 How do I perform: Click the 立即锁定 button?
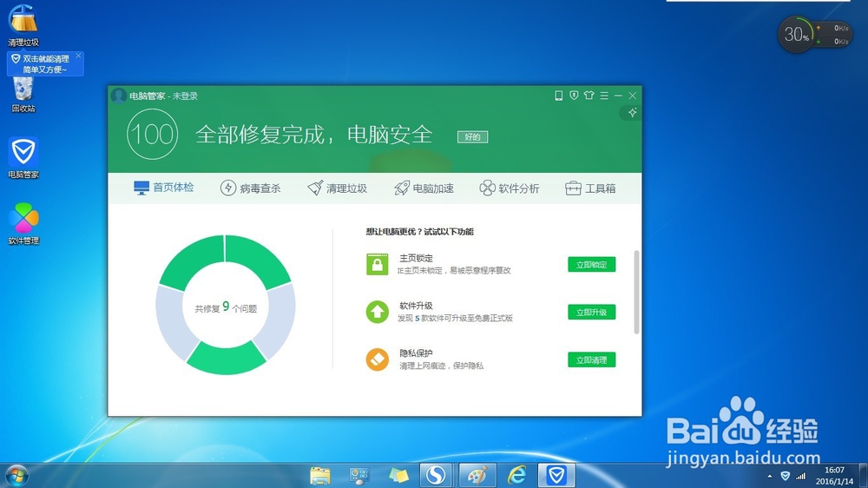click(x=592, y=264)
